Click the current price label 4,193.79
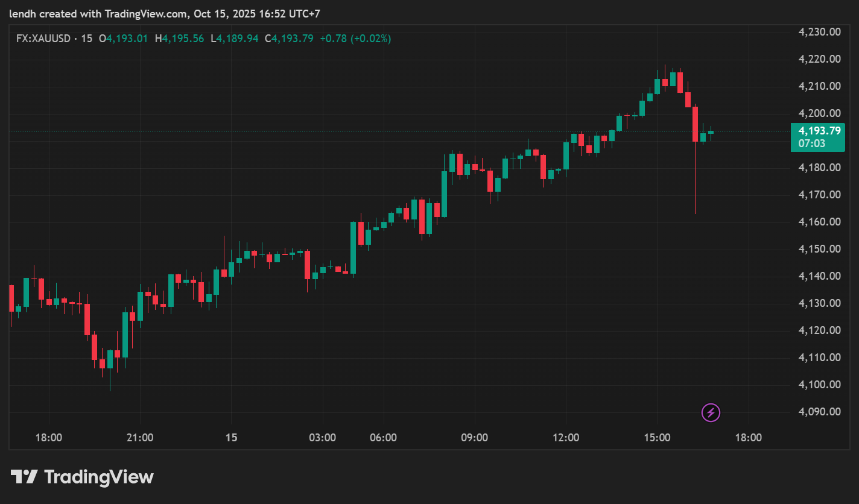The image size is (859, 504). coord(818,131)
